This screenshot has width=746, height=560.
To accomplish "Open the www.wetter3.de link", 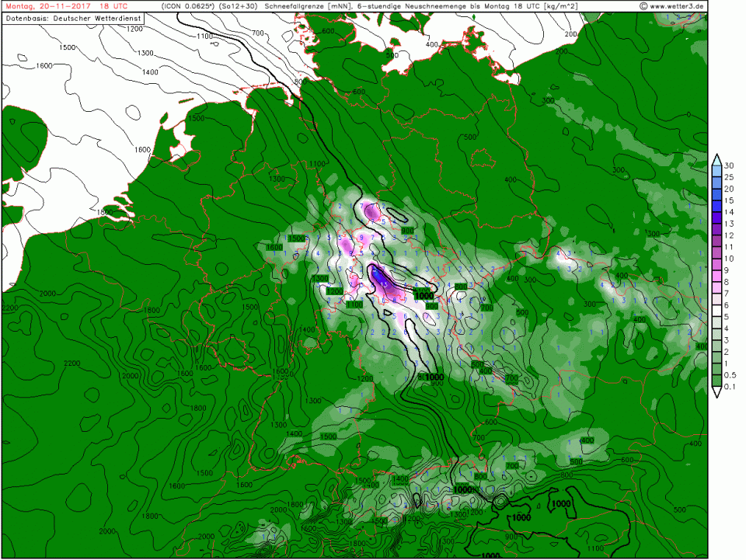I will 676,6.
